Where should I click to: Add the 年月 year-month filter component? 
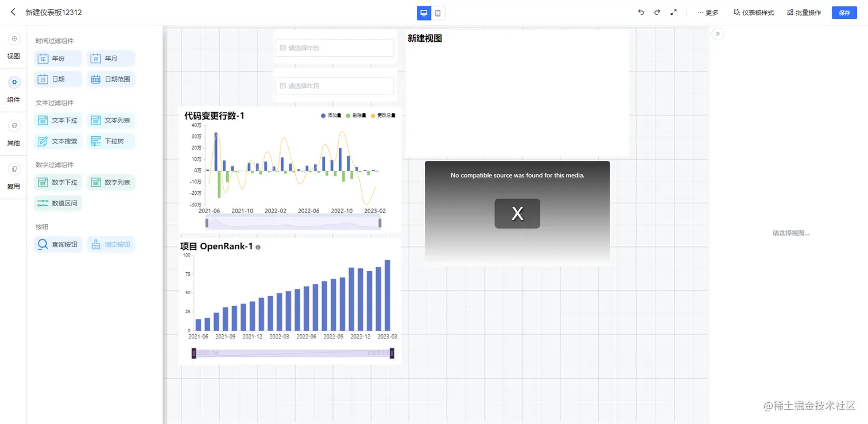coord(111,59)
